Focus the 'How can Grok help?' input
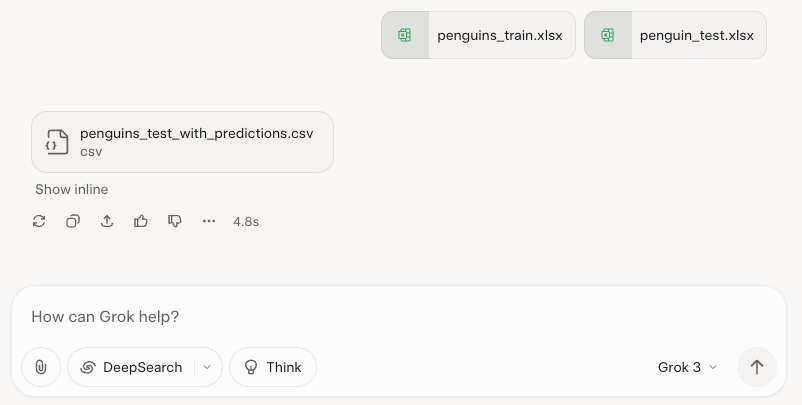802x405 pixels. tap(399, 317)
